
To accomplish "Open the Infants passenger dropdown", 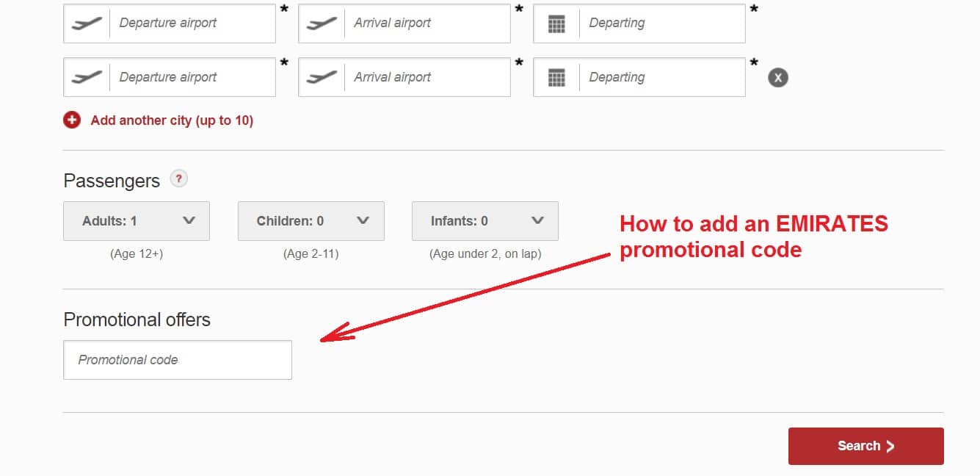I will (484, 220).
